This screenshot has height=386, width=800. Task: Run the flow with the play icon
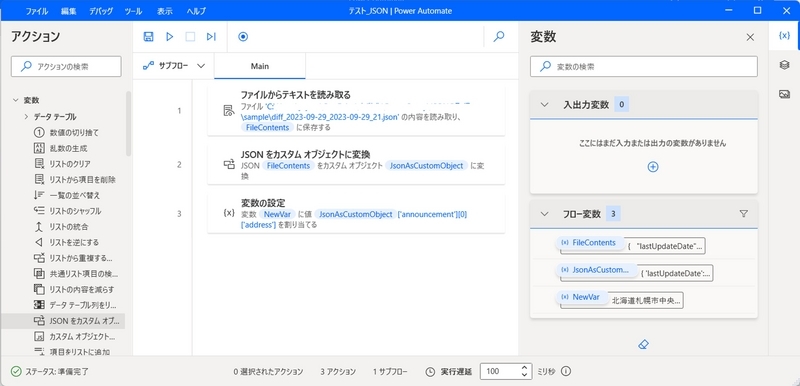[x=170, y=36]
